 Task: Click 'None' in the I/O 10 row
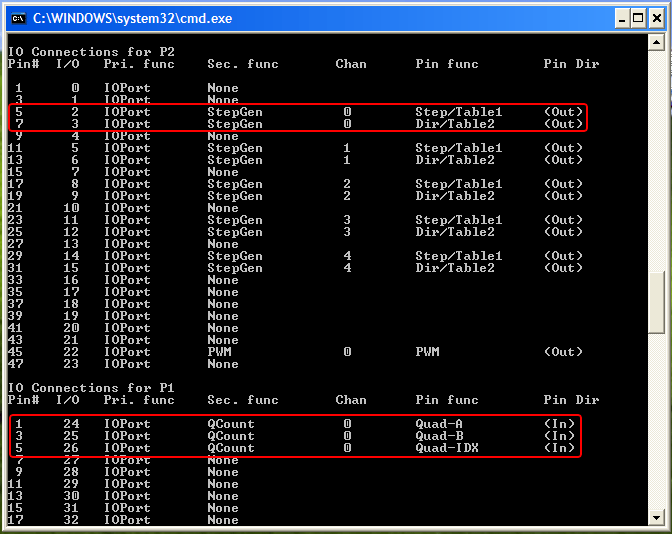(223, 208)
